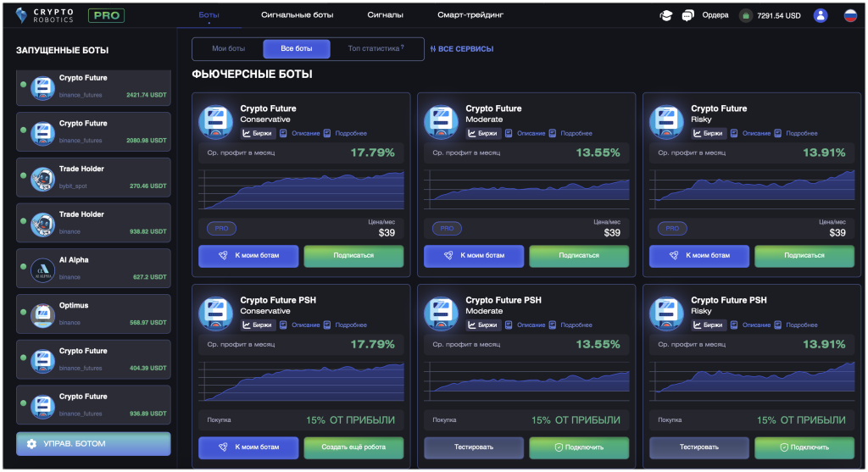Subscribe to Crypto Future Risky
This screenshot has width=868, height=472.
(804, 256)
